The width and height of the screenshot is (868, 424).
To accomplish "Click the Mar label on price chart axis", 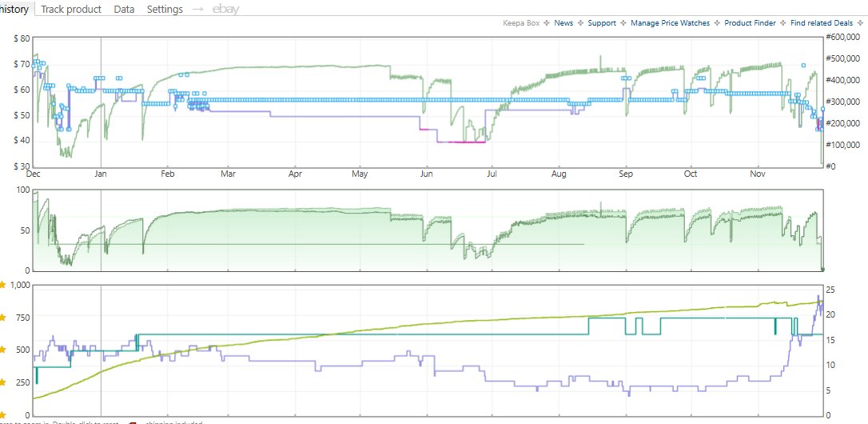I will point(228,174).
